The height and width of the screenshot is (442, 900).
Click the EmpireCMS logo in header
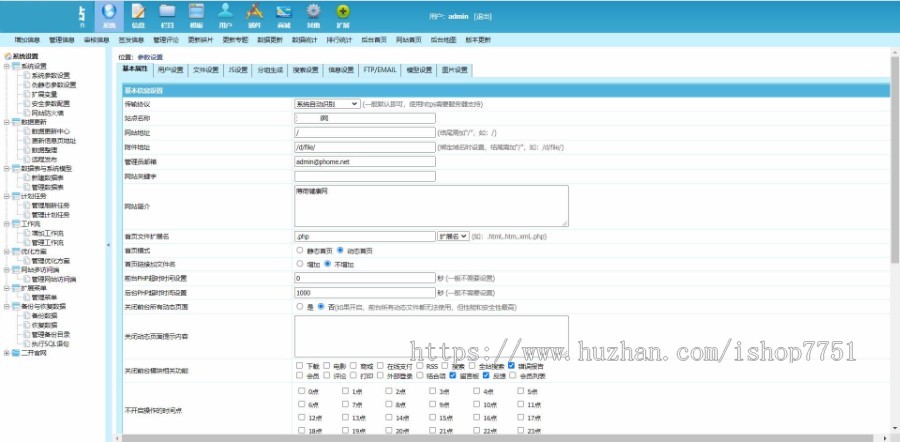pyautogui.click(x=83, y=16)
